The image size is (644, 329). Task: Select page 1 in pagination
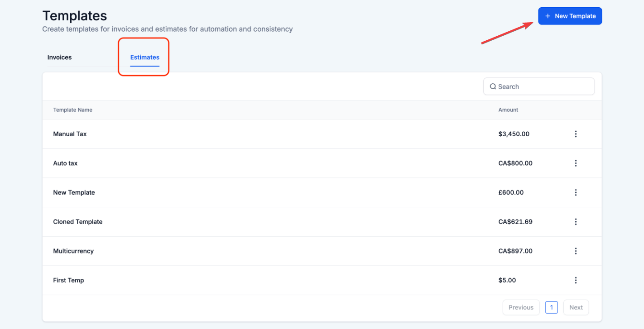click(x=551, y=307)
